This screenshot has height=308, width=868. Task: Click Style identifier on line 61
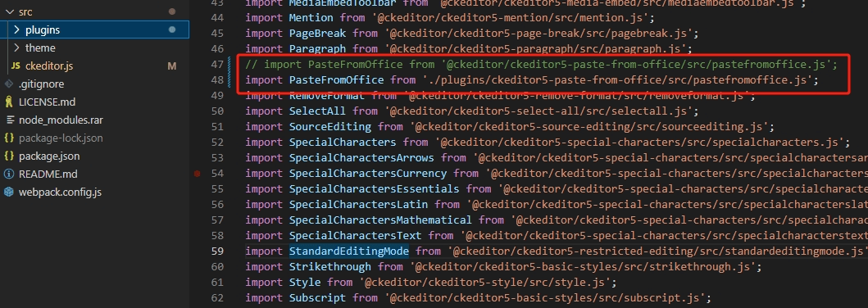pyautogui.click(x=305, y=282)
